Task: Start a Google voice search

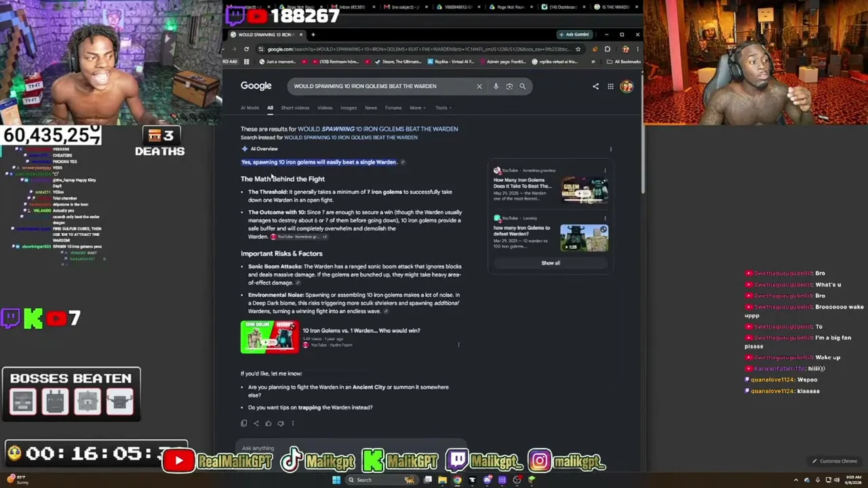Action: 496,86
